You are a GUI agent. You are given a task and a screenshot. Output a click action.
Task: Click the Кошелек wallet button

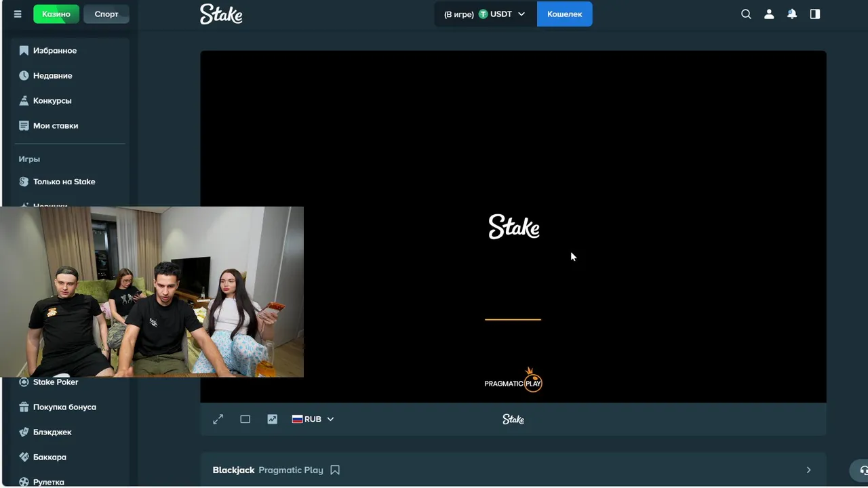coord(565,14)
